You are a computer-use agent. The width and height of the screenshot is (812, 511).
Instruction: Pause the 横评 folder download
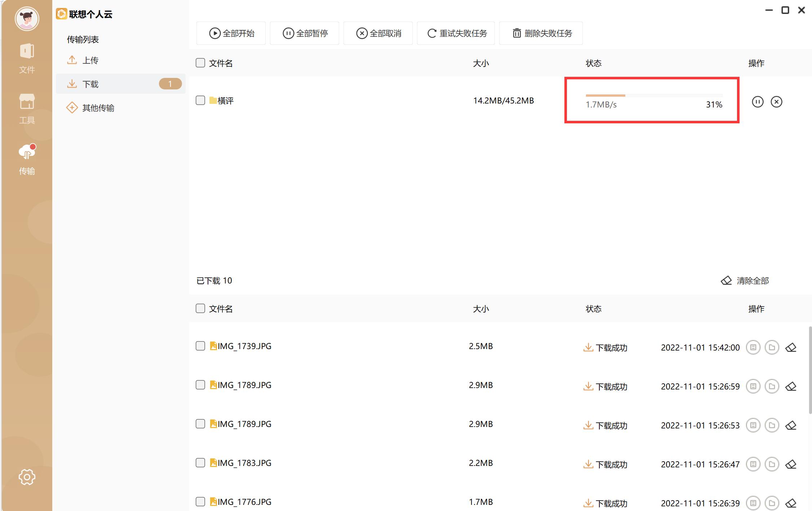tap(758, 102)
